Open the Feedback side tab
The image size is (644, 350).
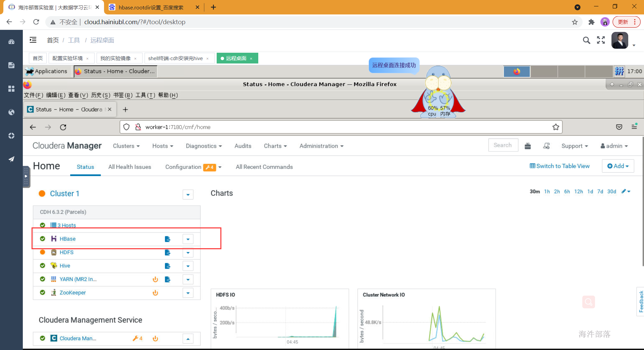point(640,301)
